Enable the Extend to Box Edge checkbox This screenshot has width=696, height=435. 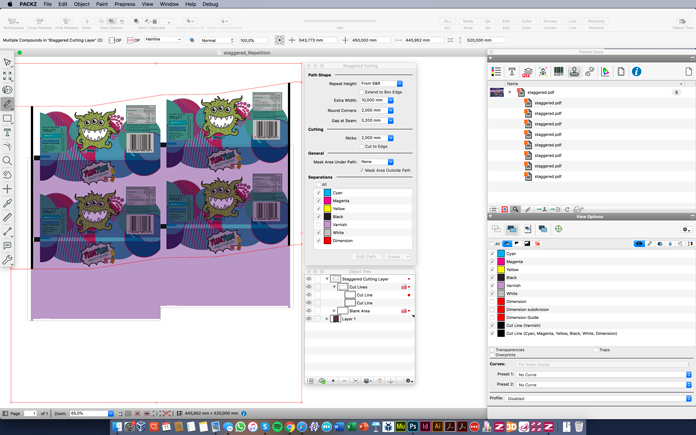tap(362, 92)
